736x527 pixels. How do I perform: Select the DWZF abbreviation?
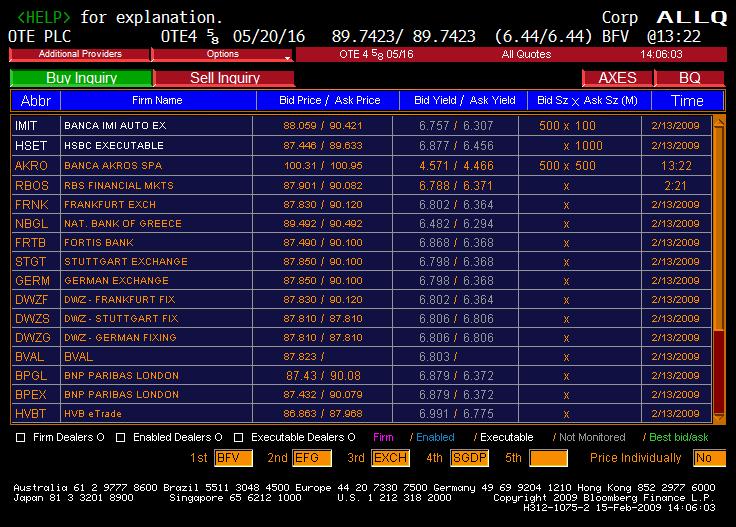pyautogui.click(x=31, y=299)
